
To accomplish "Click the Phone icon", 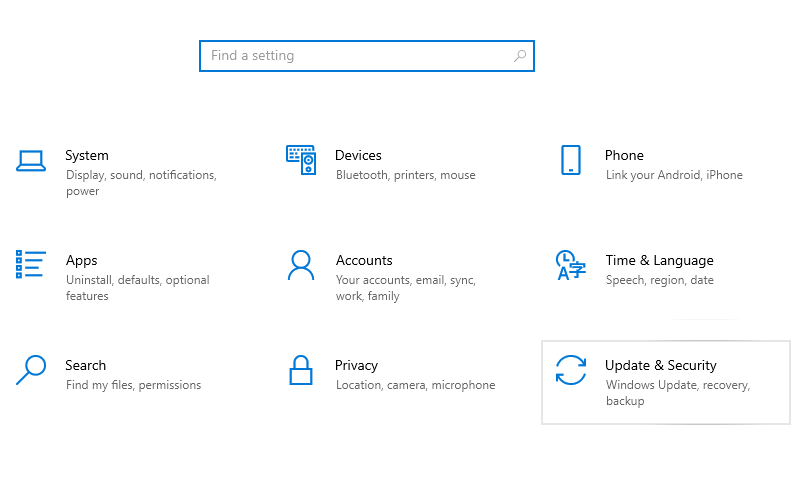I will pos(570,160).
